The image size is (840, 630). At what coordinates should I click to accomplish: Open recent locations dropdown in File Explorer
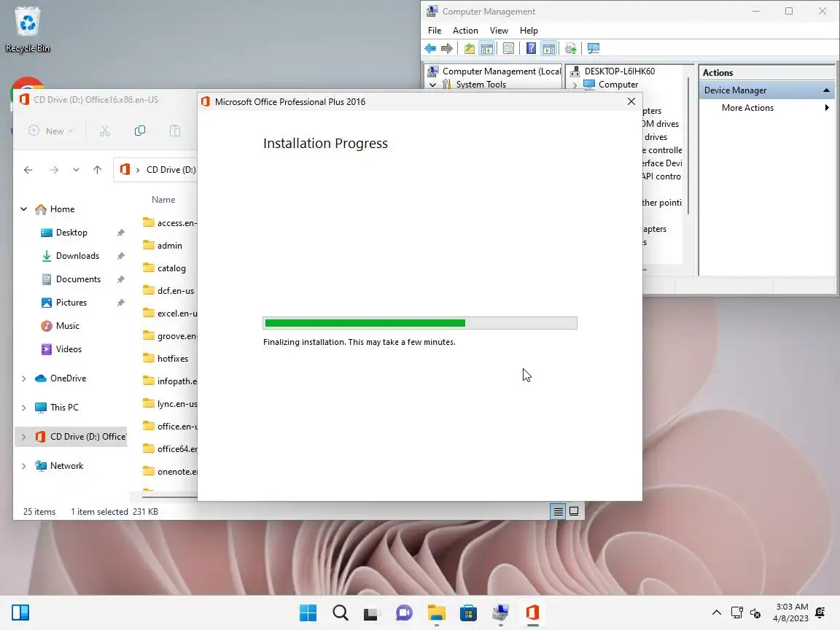[x=76, y=170]
